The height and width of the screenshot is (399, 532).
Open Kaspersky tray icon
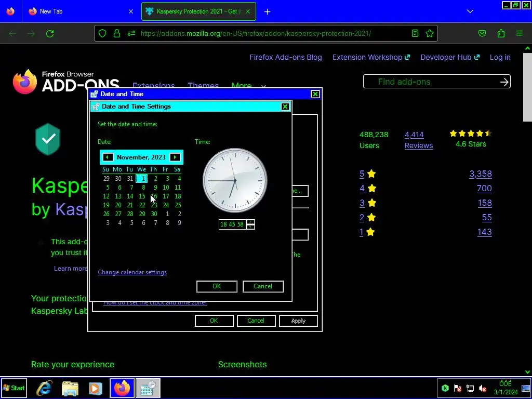click(x=445, y=388)
